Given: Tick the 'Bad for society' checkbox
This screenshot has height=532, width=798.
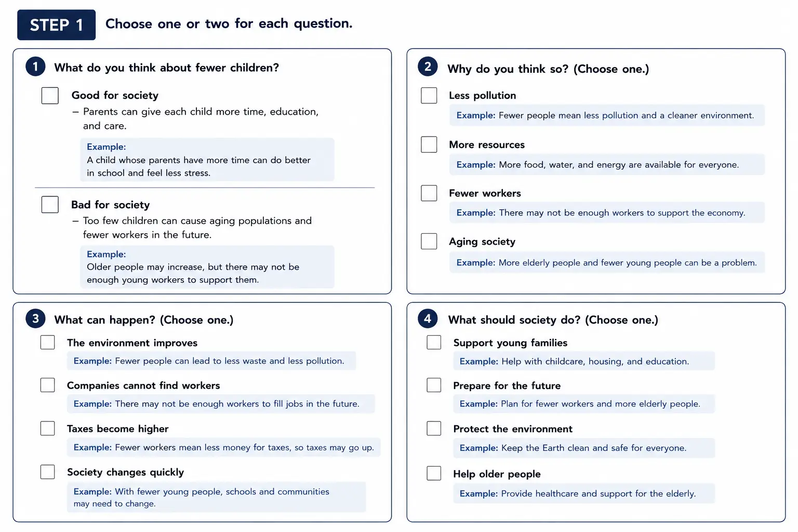Looking at the screenshot, I should pos(50,205).
